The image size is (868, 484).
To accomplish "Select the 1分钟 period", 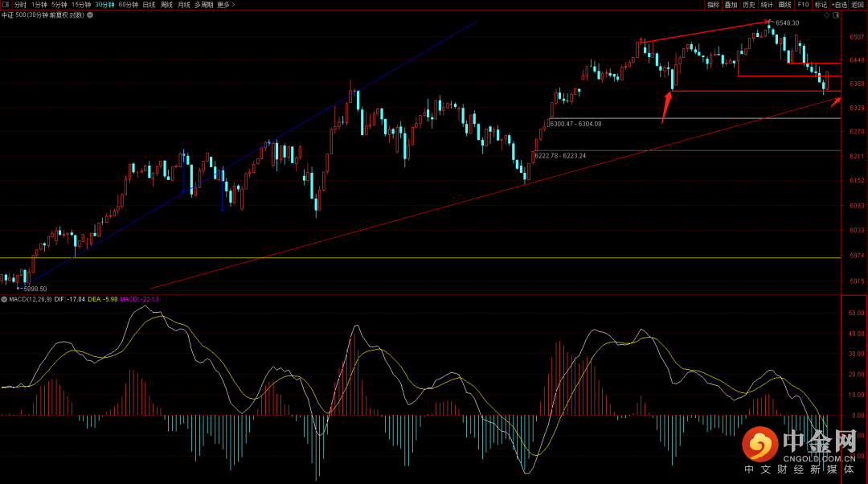I will [x=39, y=5].
